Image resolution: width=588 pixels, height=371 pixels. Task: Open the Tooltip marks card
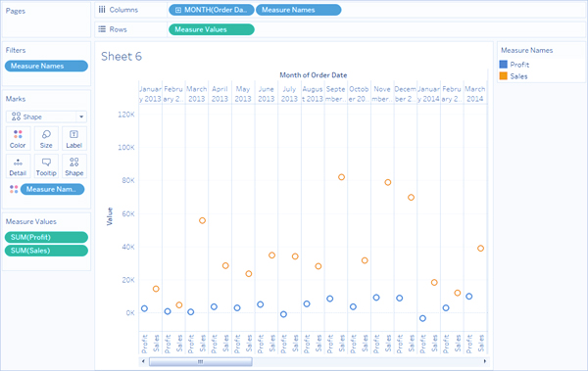tap(46, 166)
